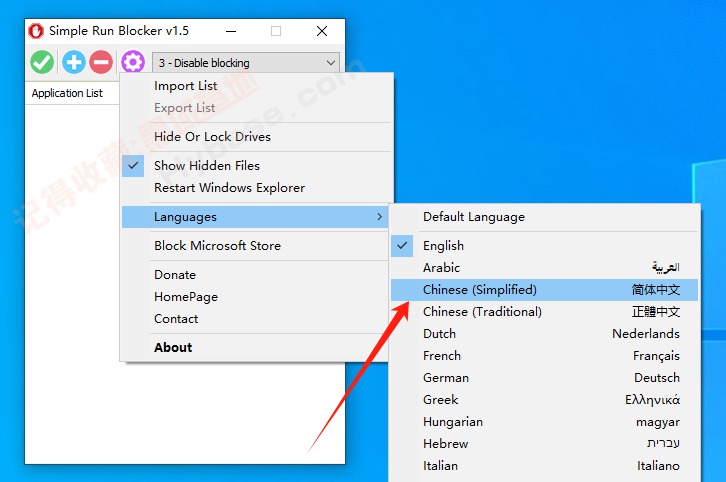Minimize the Simple Run Blocker window

(x=231, y=31)
